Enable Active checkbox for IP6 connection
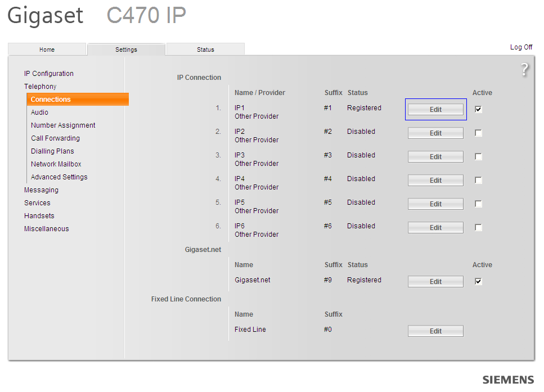 tap(478, 227)
